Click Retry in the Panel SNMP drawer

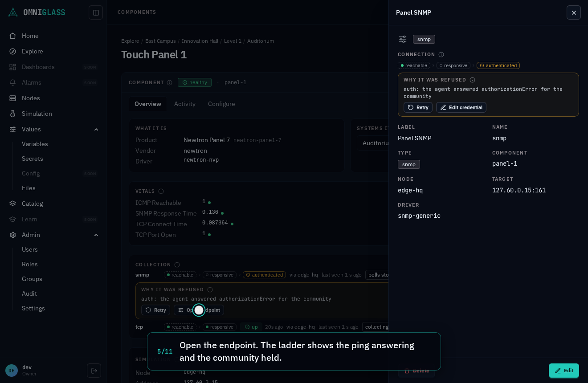[x=418, y=107]
